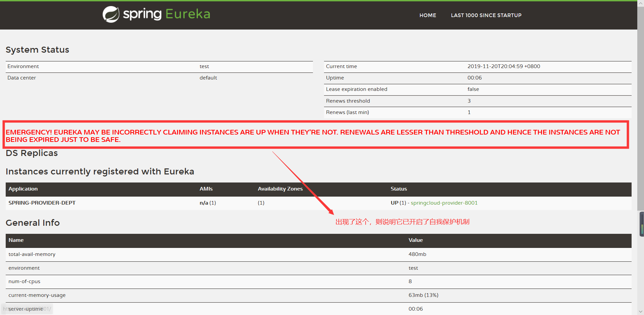Click the n/a (1) AMIs cell
This screenshot has height=315, width=644.
pos(208,203)
